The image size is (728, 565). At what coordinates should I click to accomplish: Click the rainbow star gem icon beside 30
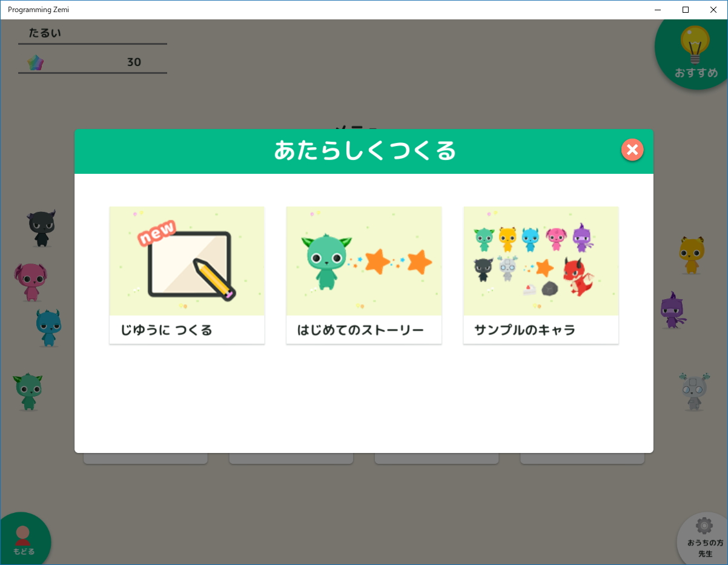tap(36, 61)
